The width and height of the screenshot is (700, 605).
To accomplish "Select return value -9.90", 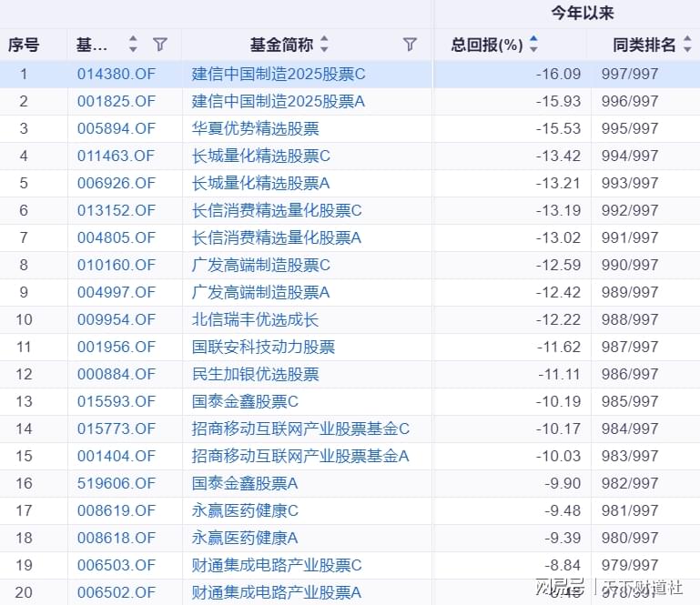I will pyautogui.click(x=563, y=483).
